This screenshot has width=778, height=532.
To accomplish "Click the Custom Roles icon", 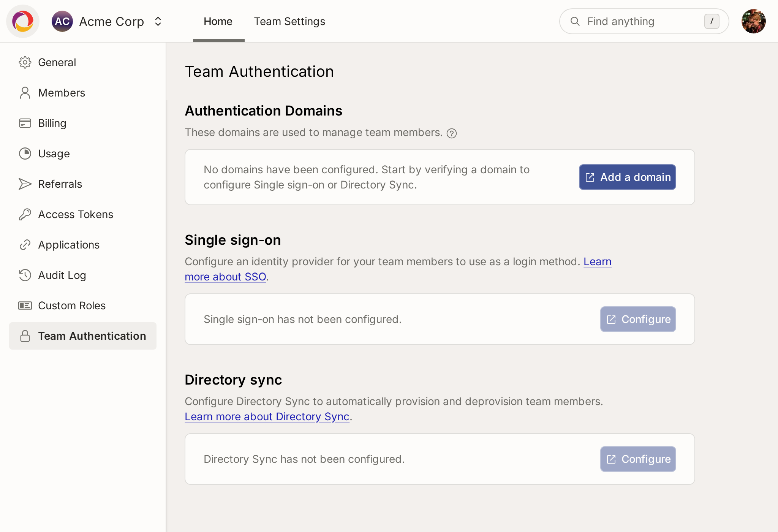I will click(x=25, y=306).
